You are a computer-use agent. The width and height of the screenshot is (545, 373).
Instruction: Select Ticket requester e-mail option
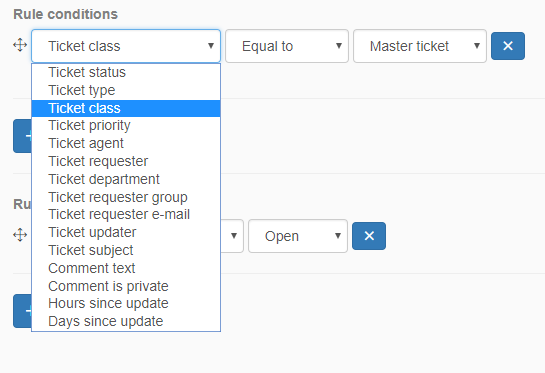click(126, 214)
